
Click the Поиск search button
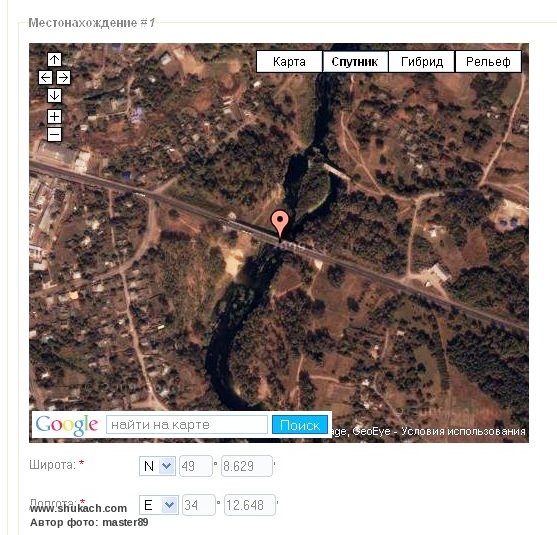pos(300,425)
